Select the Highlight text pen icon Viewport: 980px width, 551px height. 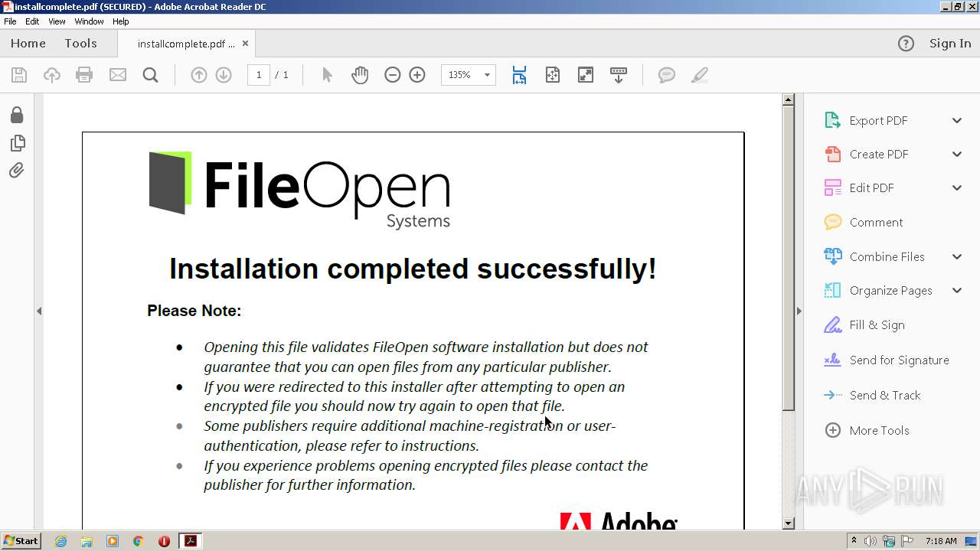699,75
